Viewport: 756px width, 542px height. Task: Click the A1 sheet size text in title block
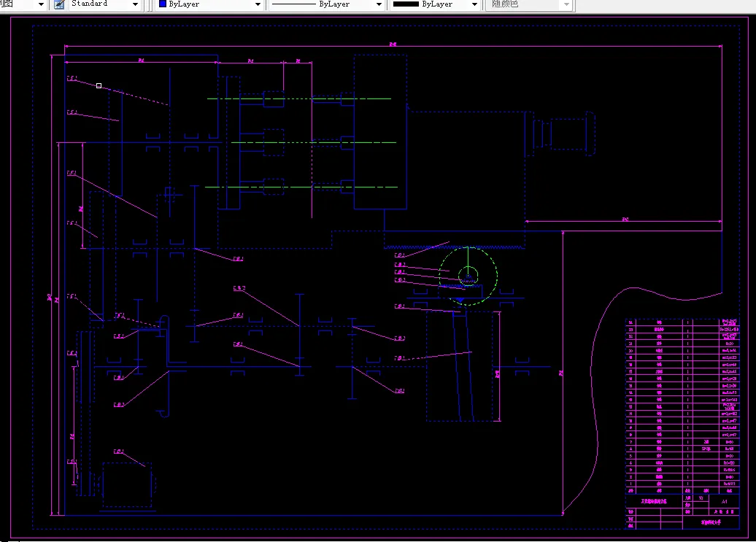point(724,502)
